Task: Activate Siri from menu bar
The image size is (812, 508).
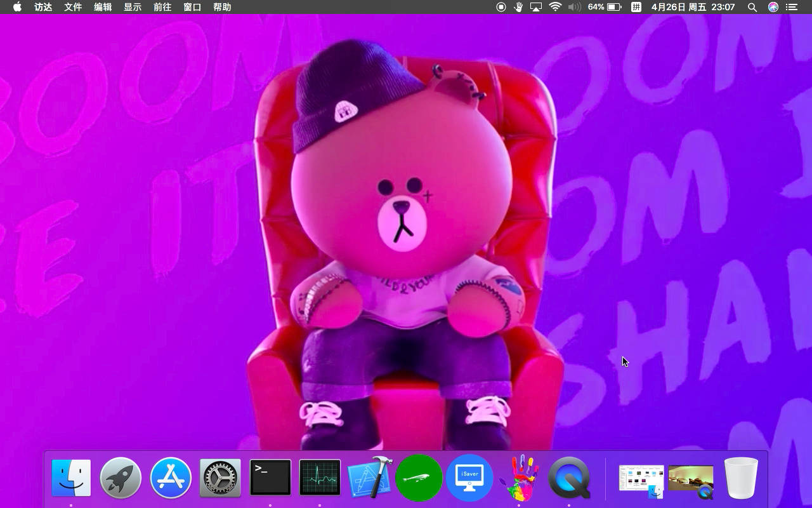Action: [773, 7]
